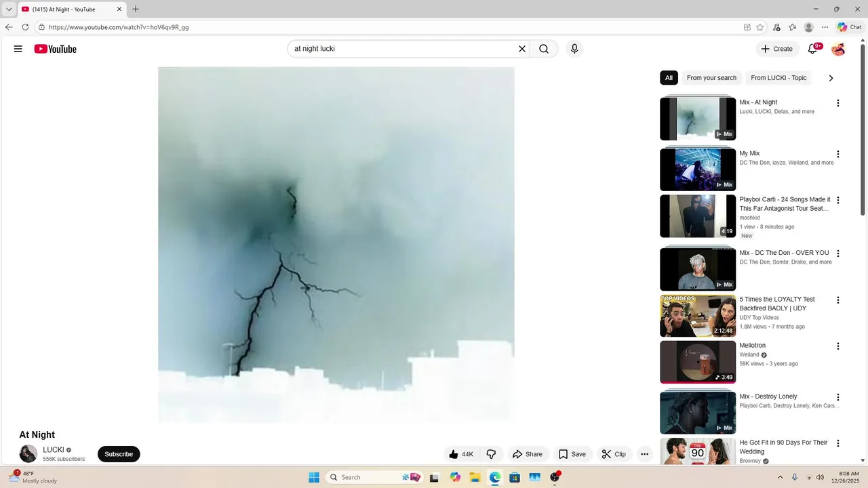Screen dimensions: 868x488
Task: Click the Share button
Action: coord(527,454)
